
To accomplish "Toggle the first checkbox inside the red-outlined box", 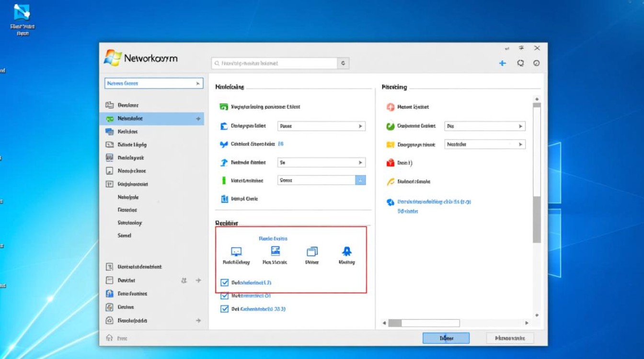I will tap(224, 283).
